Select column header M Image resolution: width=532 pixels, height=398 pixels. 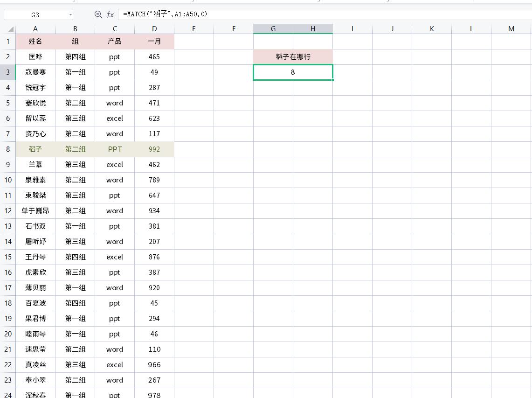tap(511, 28)
